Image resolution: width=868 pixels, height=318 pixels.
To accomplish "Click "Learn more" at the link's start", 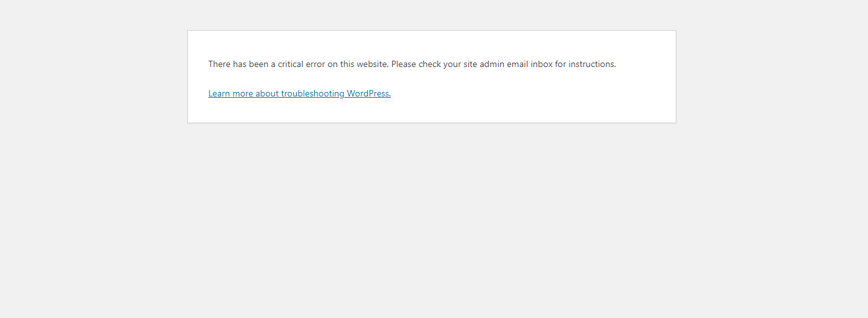I will [231, 93].
